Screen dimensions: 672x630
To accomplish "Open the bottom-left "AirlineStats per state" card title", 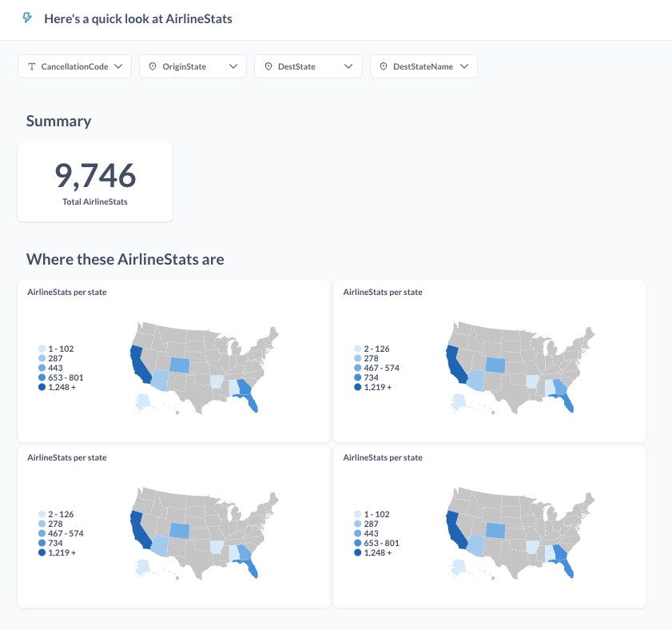I will click(67, 458).
